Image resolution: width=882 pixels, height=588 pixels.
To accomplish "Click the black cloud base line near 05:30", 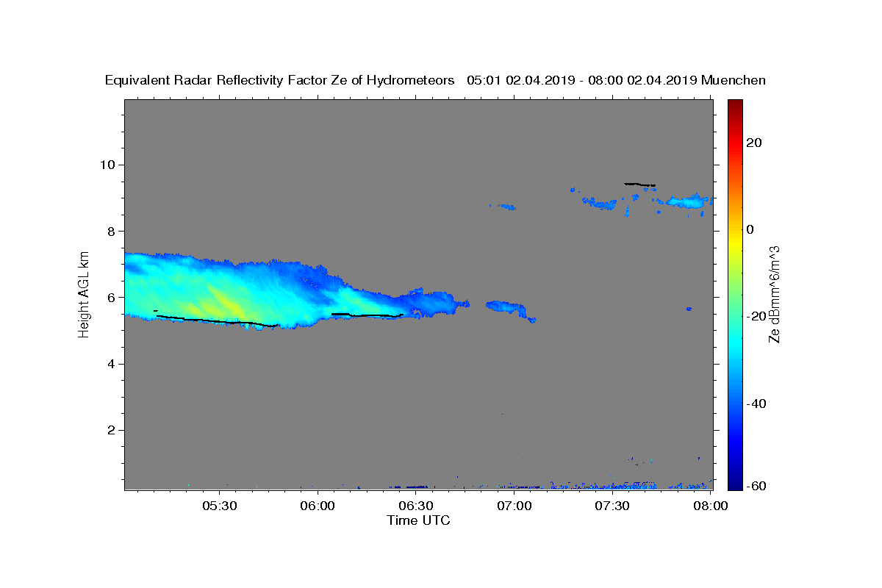I will (x=217, y=320).
